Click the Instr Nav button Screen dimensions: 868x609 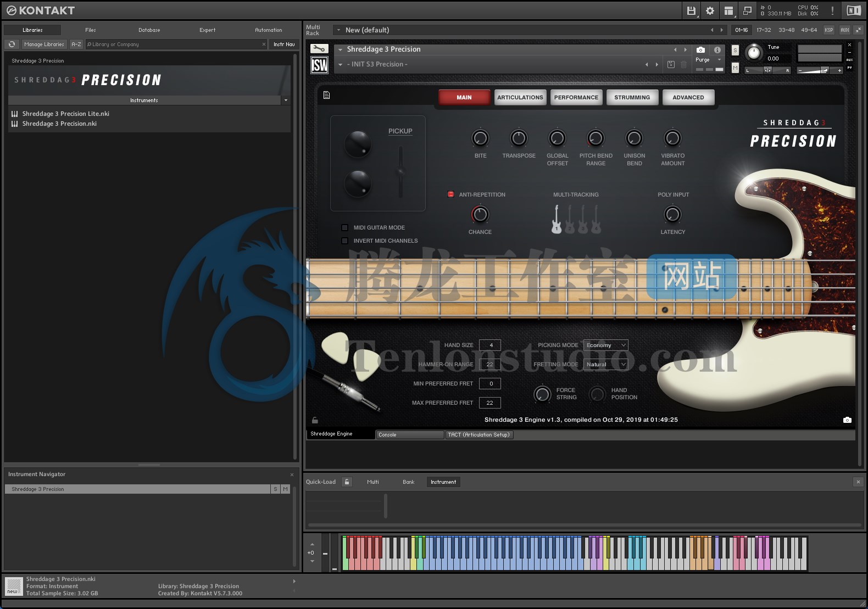coord(284,44)
